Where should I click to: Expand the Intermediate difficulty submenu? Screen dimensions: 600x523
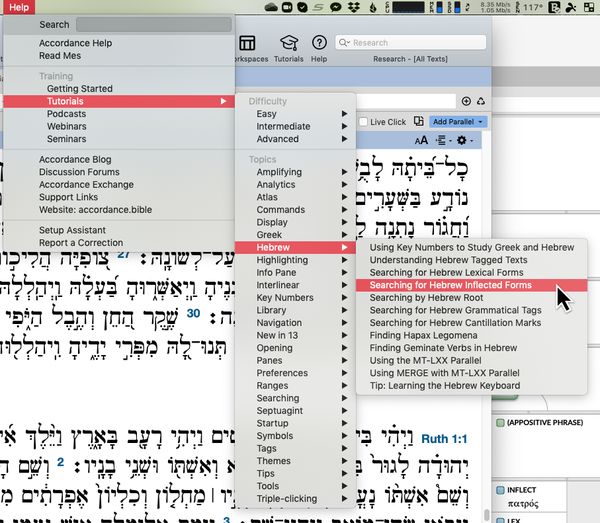pyautogui.click(x=296, y=126)
